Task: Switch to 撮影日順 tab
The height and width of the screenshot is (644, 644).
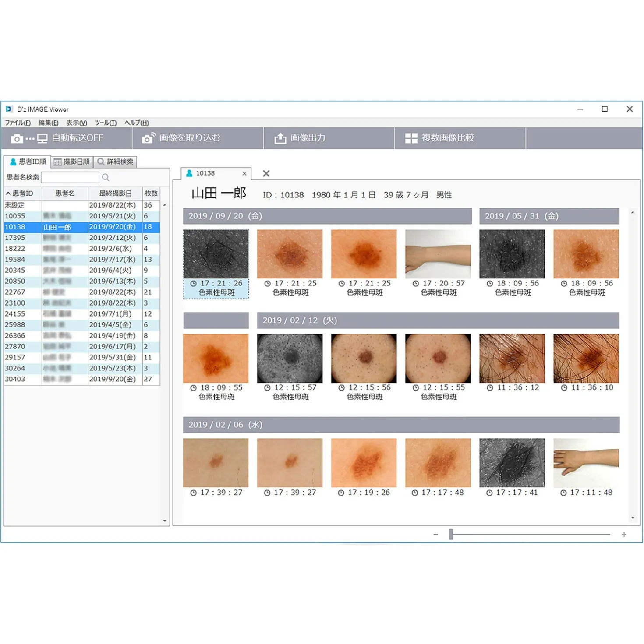Action: (x=72, y=162)
